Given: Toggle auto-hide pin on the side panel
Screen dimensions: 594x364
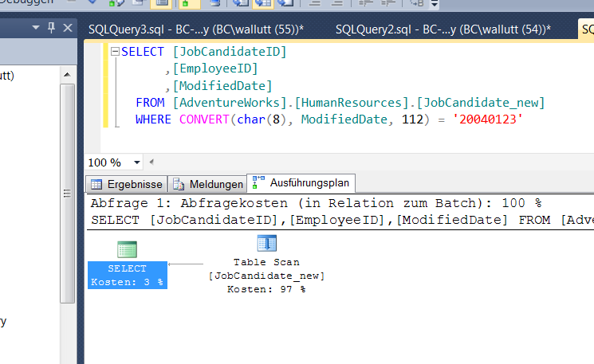Looking at the screenshot, I should (52, 27).
